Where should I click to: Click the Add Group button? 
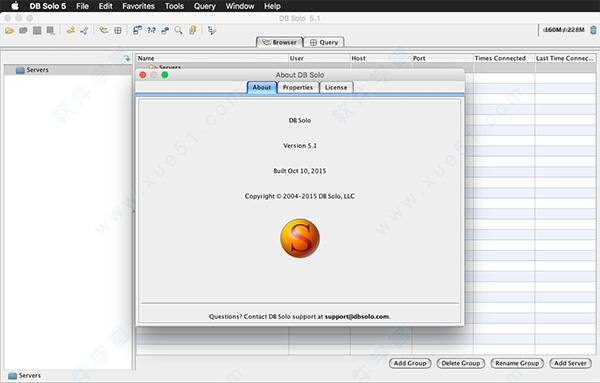(x=410, y=363)
